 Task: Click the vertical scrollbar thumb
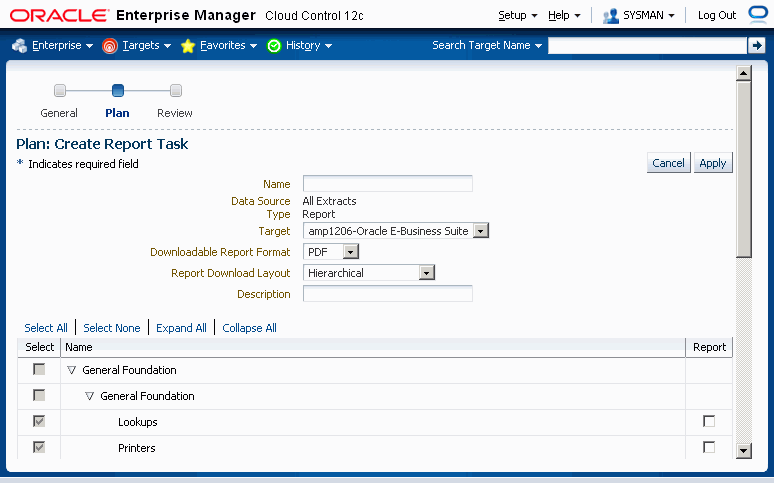pos(743,169)
